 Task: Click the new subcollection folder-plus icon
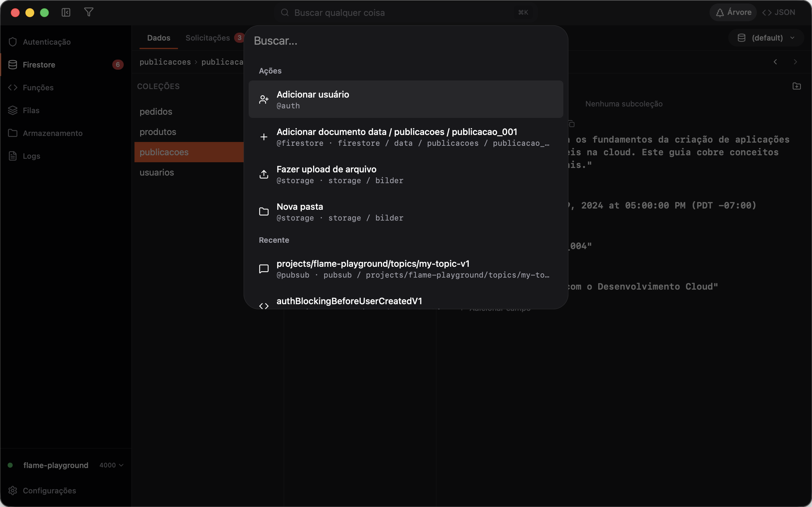pyautogui.click(x=796, y=86)
